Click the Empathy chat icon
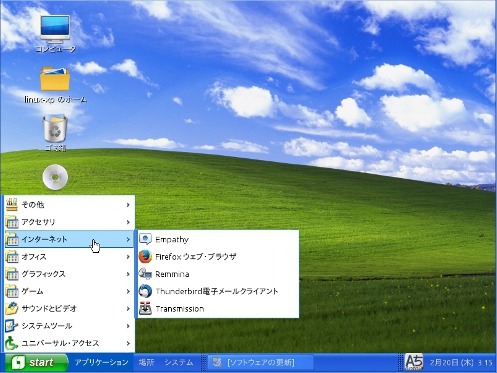 145,239
